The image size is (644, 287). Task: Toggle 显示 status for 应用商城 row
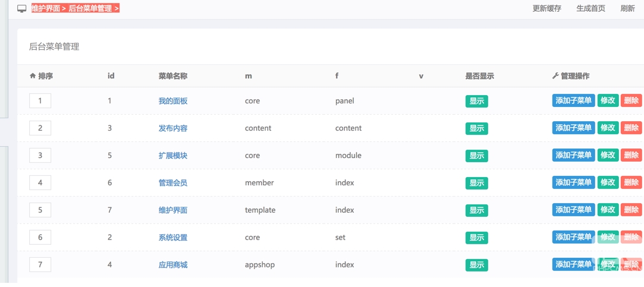point(476,265)
